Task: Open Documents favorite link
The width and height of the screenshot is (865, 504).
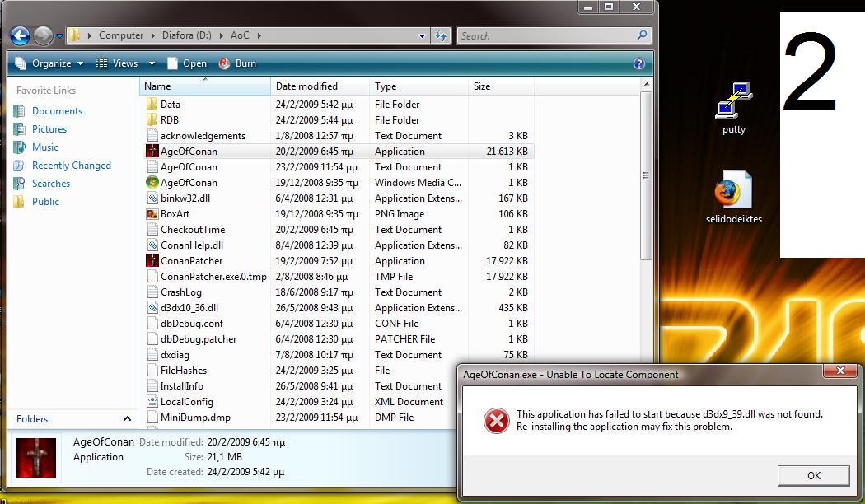Action: coord(57,111)
